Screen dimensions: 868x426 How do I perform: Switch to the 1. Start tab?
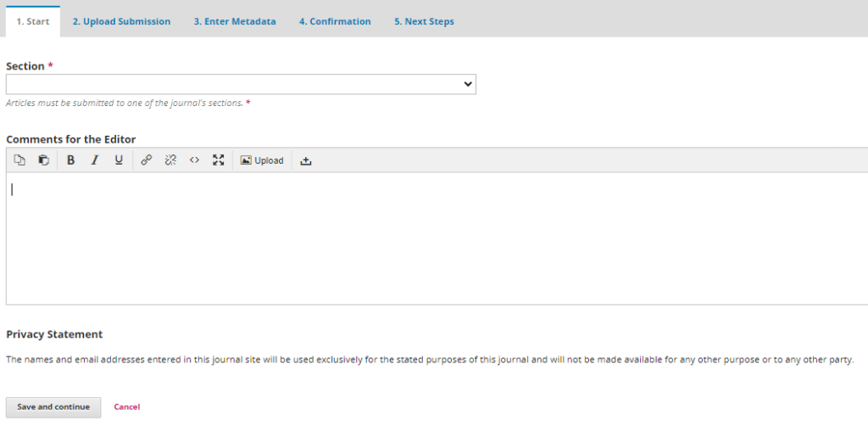(x=33, y=22)
